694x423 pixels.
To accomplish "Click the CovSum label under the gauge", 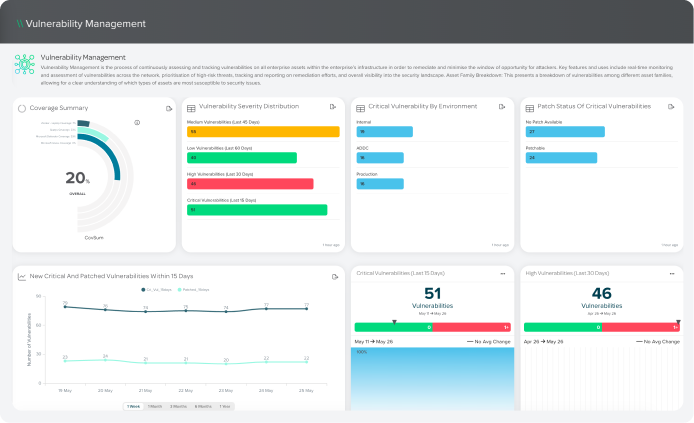I will point(94,238).
